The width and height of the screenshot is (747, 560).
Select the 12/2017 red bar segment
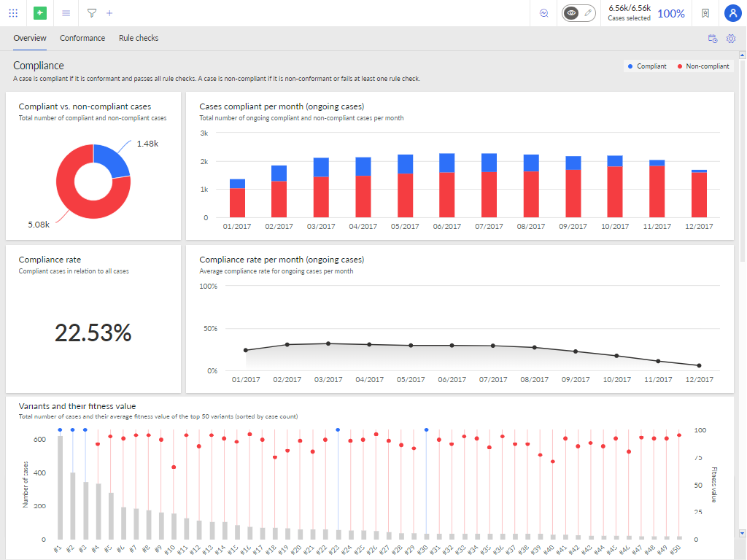(x=699, y=195)
